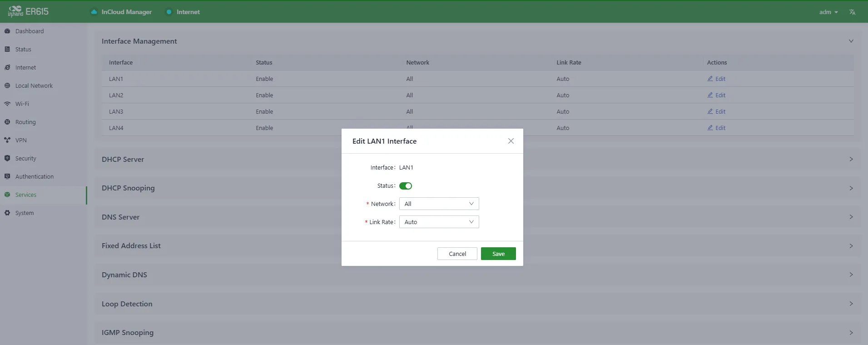Open the adm user menu
Image resolution: width=868 pixels, height=345 pixels.
(828, 12)
